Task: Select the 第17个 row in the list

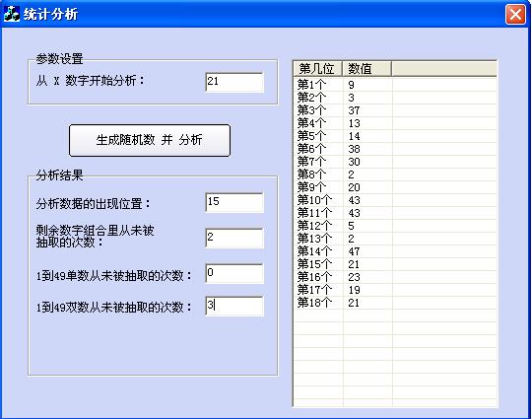Action: click(395, 290)
